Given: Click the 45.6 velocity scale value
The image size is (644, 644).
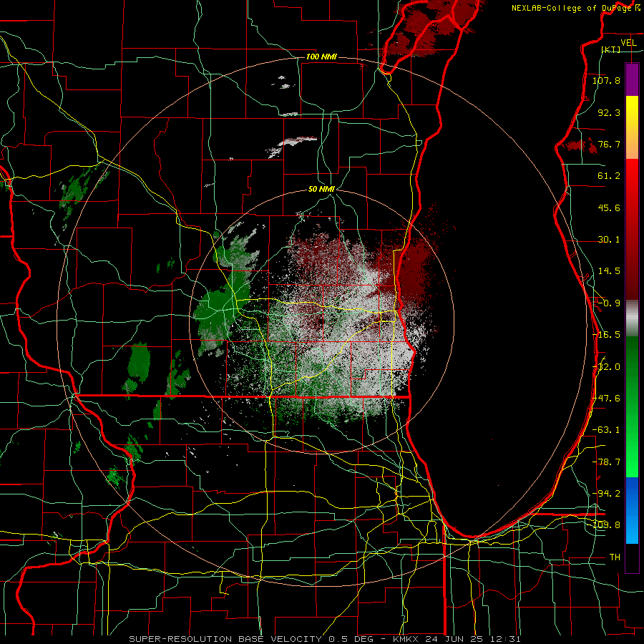Looking at the screenshot, I should [609, 208].
